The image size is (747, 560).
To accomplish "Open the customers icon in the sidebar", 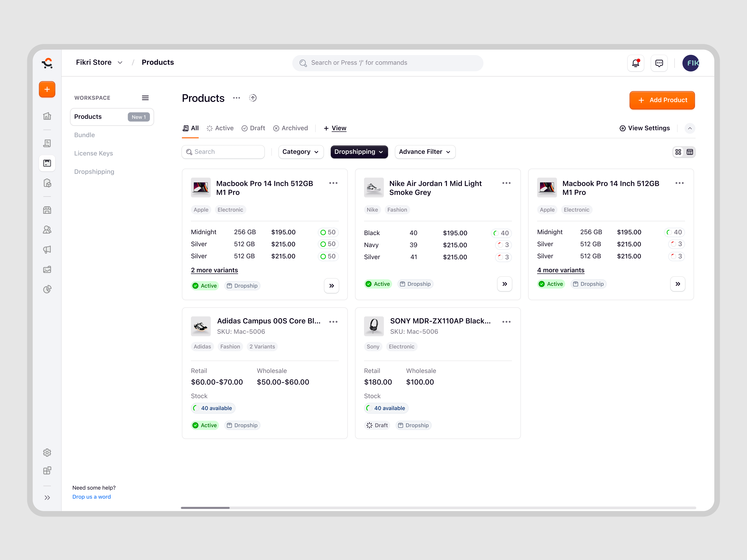I will click(x=47, y=230).
